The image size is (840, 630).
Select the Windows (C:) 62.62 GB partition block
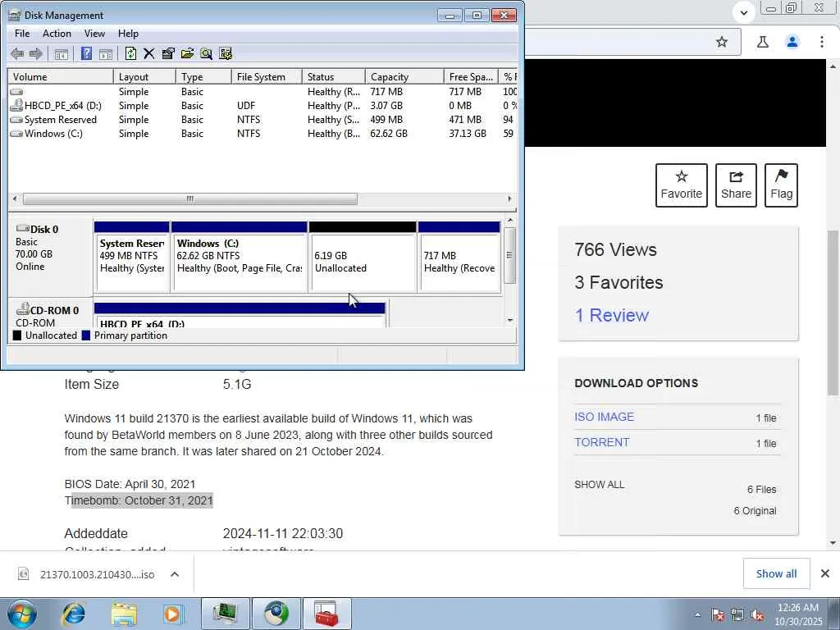coord(239,257)
